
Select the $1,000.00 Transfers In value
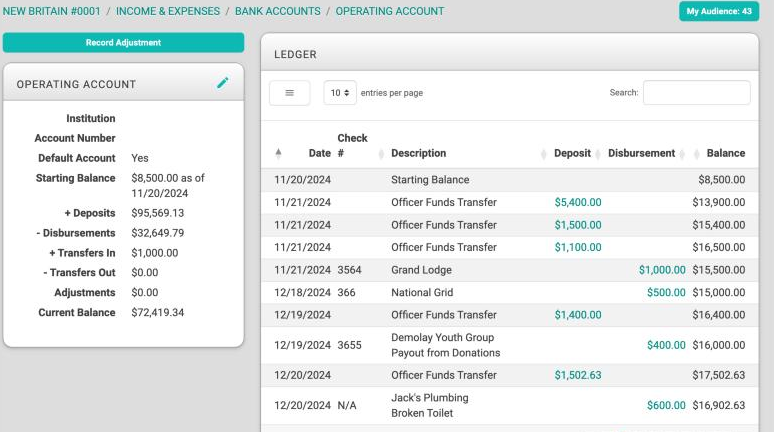click(155, 253)
